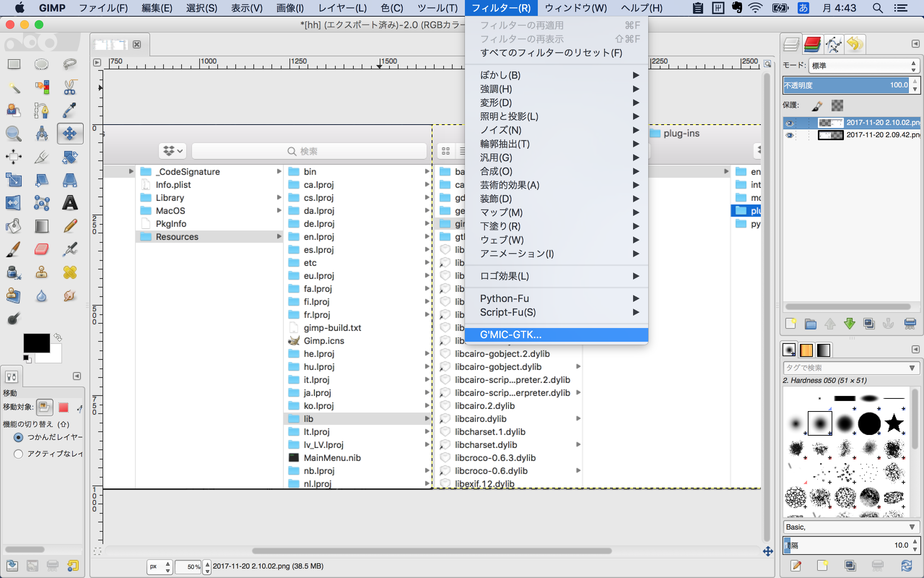Viewport: 924px width, 578px height.
Task: Open the レイヤー(L) menu
Action: pyautogui.click(x=342, y=8)
